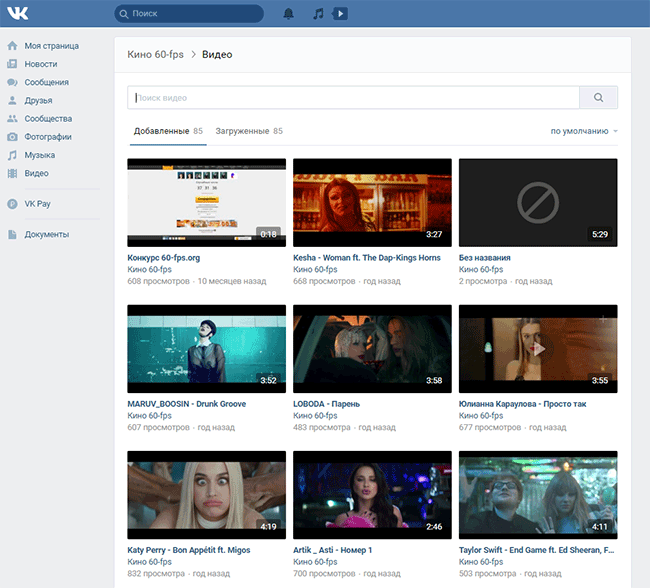Viewport: 650px width, 588px height.
Task: Focus the Поиск видео input field
Action: 353,97
